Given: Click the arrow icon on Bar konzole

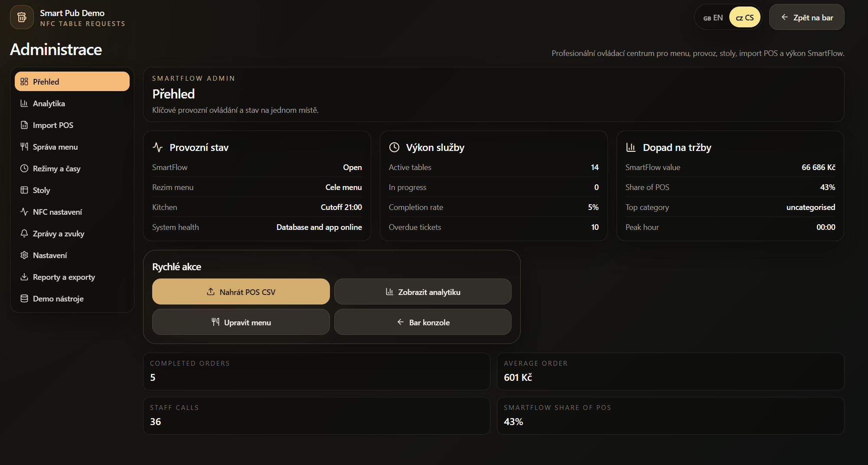Looking at the screenshot, I should pos(401,322).
